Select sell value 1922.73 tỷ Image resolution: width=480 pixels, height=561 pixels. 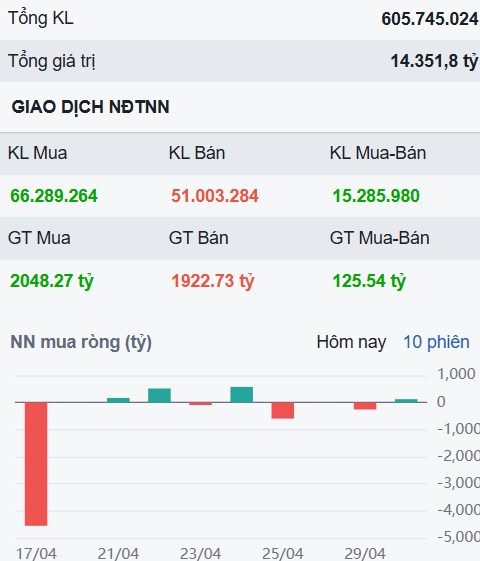213,281
